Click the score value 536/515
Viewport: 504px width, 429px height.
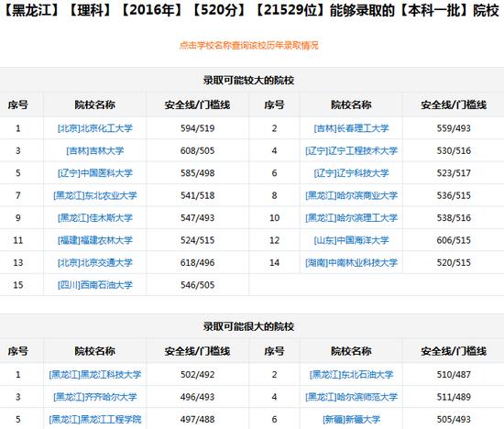click(454, 195)
